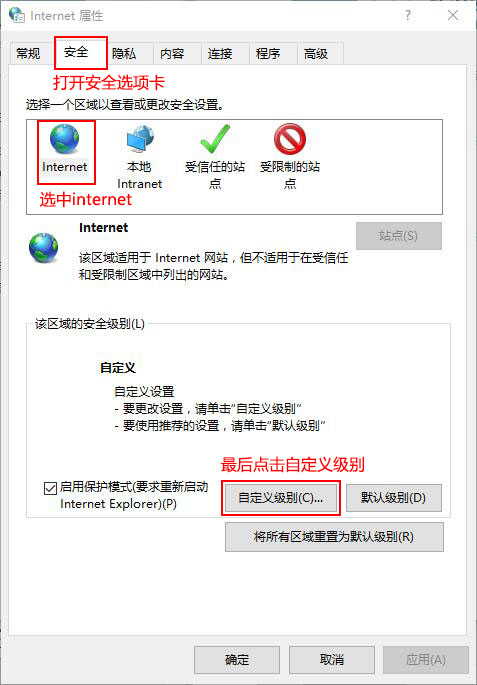Click the Internet 属性 title bar icon

click(x=17, y=15)
